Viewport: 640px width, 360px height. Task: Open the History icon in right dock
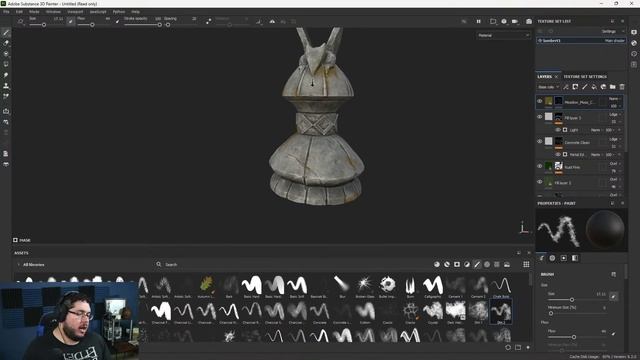[x=634, y=54]
